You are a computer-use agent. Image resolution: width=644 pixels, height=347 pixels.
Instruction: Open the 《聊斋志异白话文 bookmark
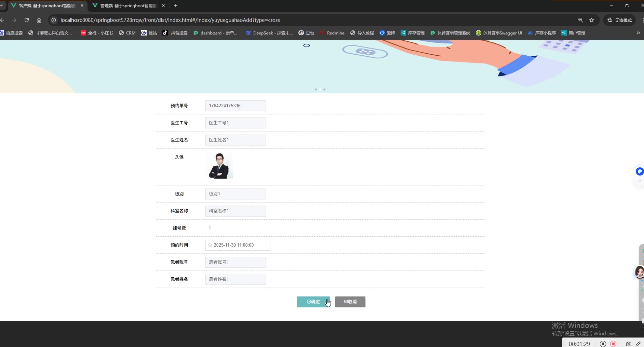(50, 33)
